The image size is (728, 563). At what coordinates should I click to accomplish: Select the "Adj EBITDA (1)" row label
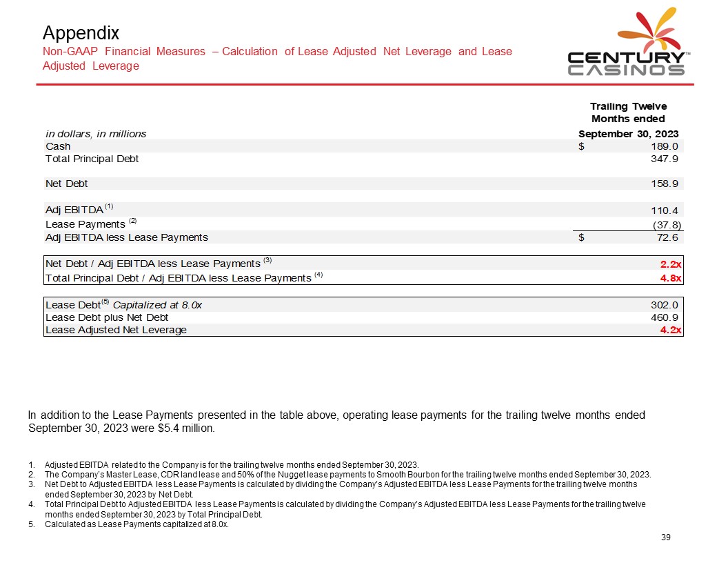pos(79,209)
